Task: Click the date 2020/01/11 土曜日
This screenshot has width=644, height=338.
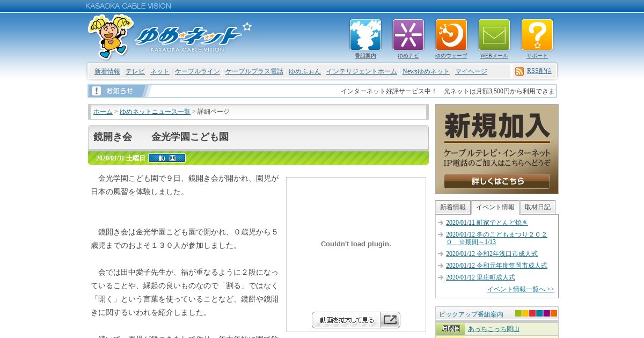Action: [120, 158]
